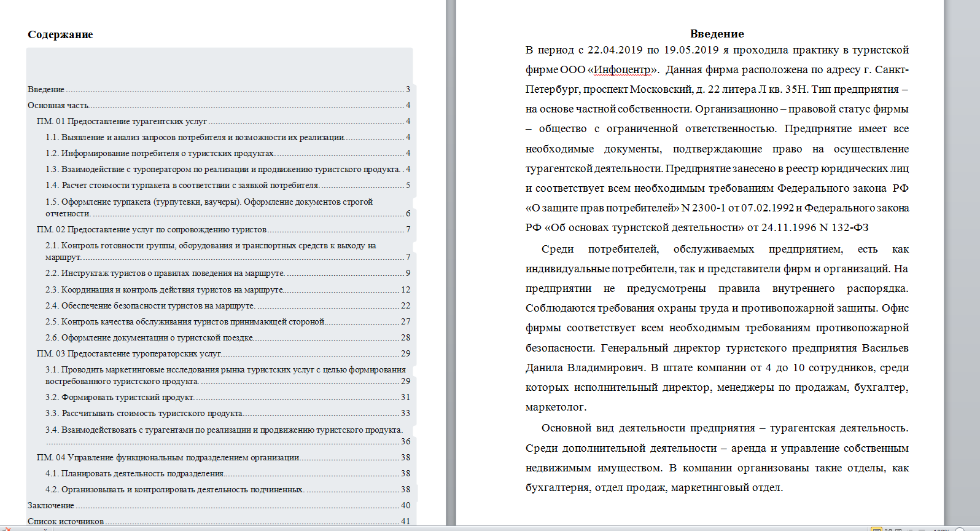The width and height of the screenshot is (980, 531).
Task: Open entry 2.3 'Координация и контроль действия туристов'
Action: 228,290
